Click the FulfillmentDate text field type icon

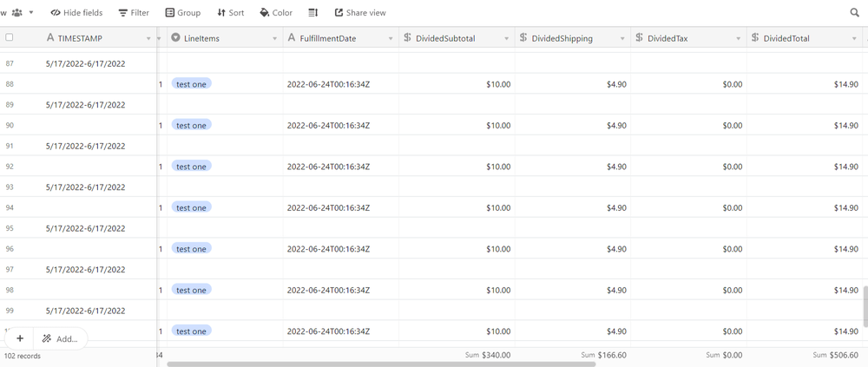coord(291,37)
